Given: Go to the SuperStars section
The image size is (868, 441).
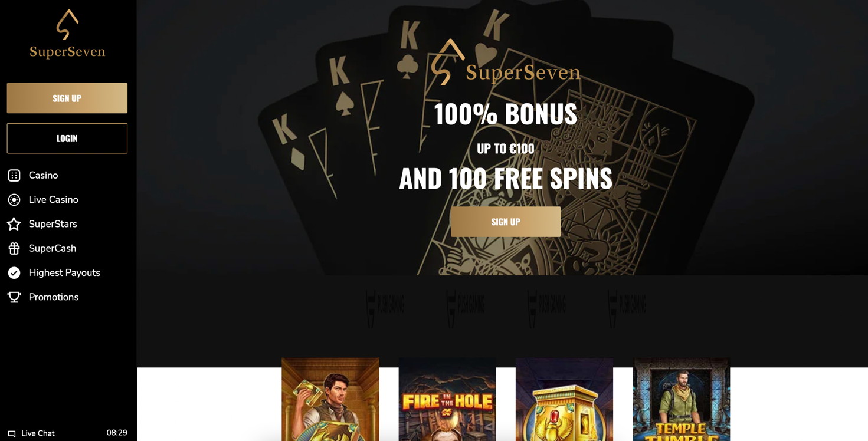Looking at the screenshot, I should tap(53, 224).
